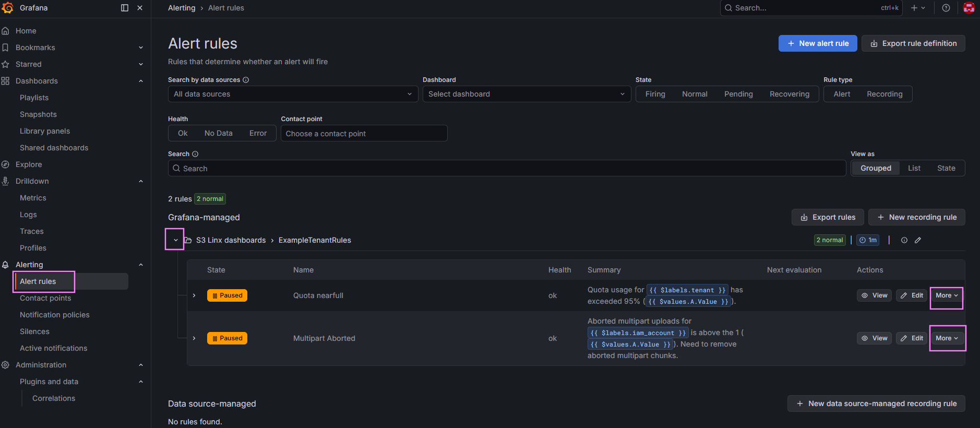The width and height of the screenshot is (980, 428).
Task: Edit the ExampleTenantRules group with the pencil icon
Action: (x=918, y=240)
